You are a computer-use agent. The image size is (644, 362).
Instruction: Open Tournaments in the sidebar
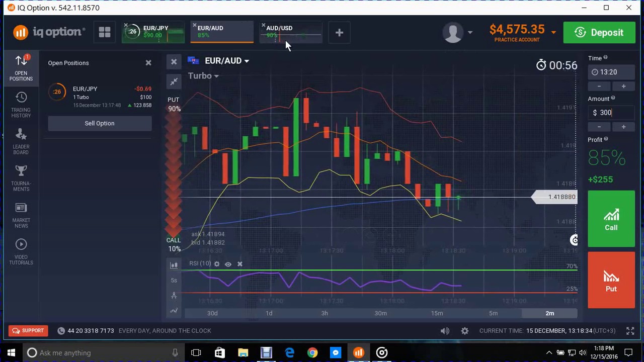(21, 178)
